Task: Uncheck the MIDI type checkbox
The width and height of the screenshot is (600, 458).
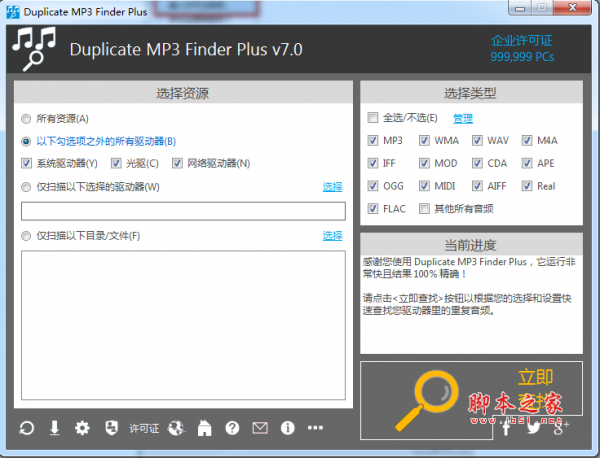Action: [x=424, y=186]
